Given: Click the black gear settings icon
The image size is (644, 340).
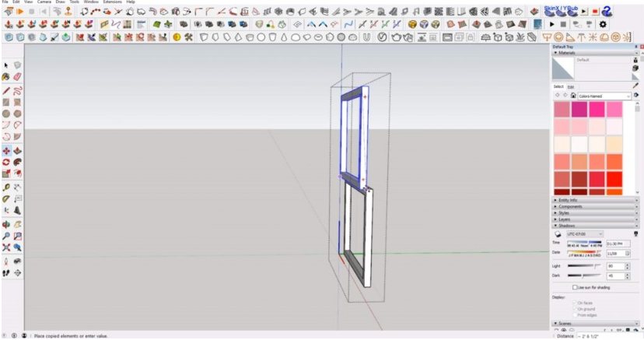Looking at the screenshot, I should click(603, 25).
